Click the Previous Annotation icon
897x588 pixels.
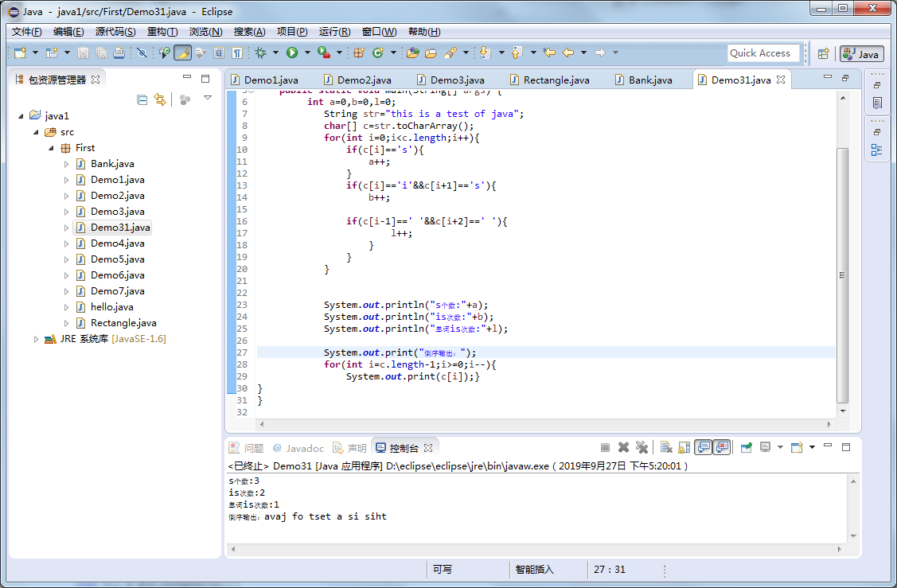(x=517, y=53)
